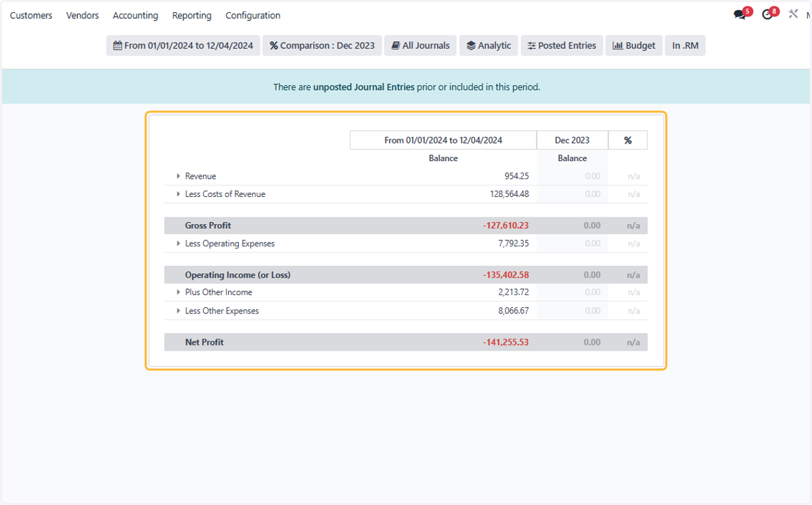Select the Operating Income (or Loss) label
This screenshot has height=505, width=812.
point(238,275)
